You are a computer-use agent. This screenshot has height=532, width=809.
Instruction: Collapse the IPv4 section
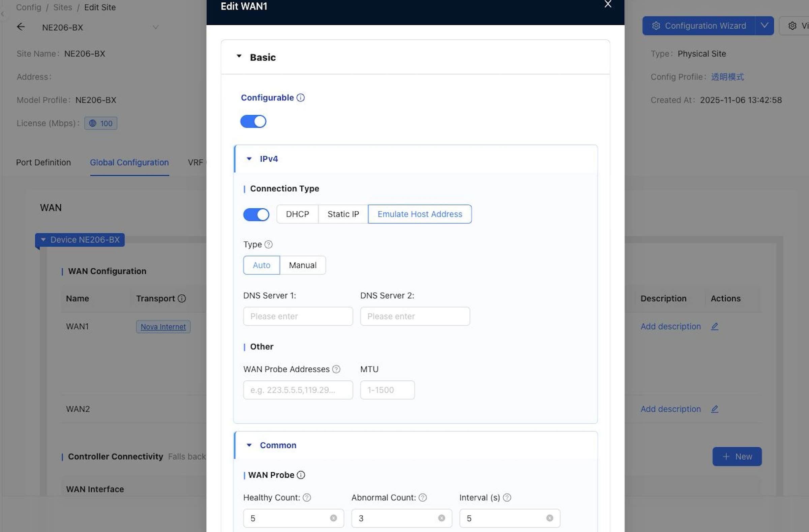249,159
